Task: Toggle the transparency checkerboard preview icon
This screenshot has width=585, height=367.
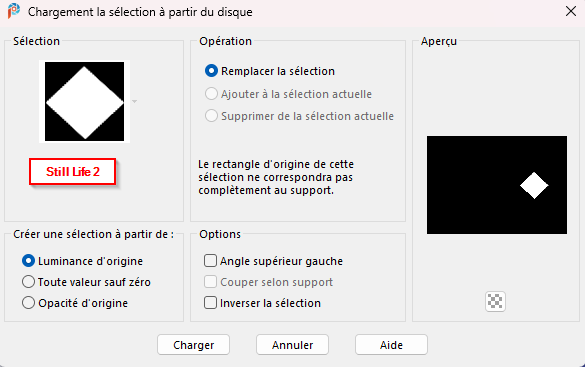Action: pos(495,301)
